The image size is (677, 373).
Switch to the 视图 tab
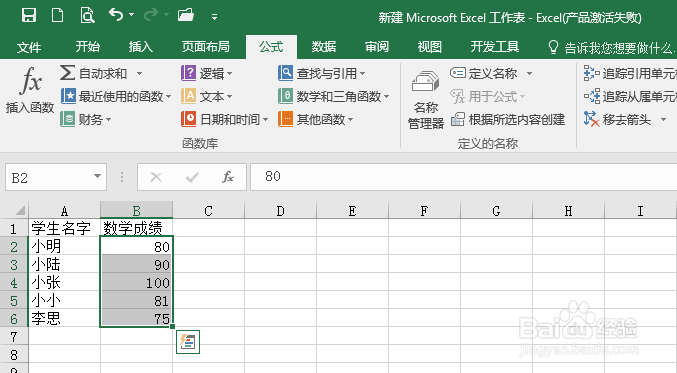tap(430, 47)
